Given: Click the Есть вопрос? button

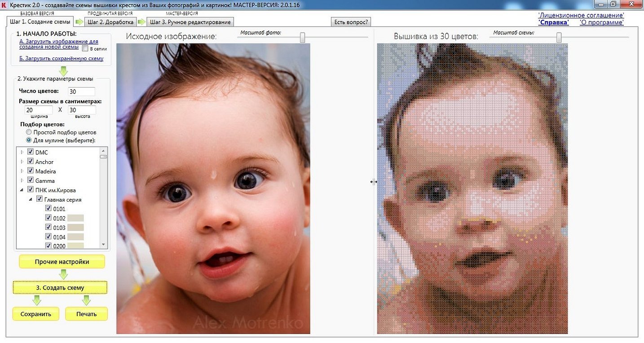Looking at the screenshot, I should pyautogui.click(x=351, y=22).
